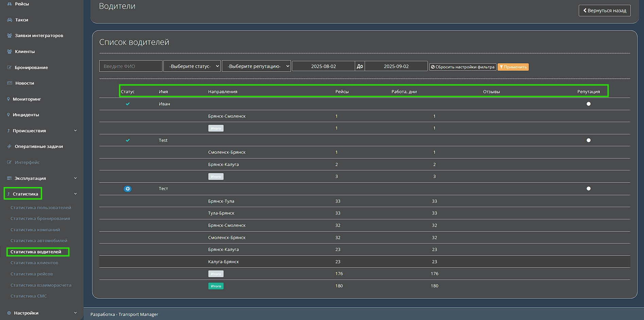644x320 pixels.
Task: Click the green checkmark status for Иван
Action: click(x=128, y=104)
